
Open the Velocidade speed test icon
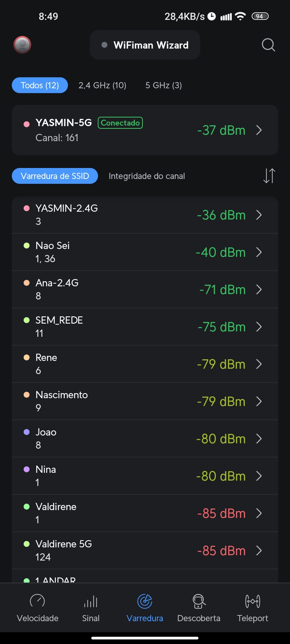click(x=38, y=601)
